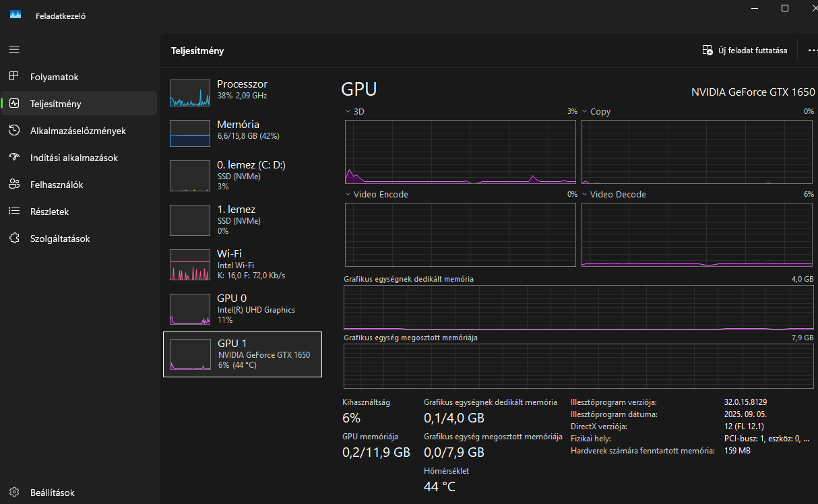Image resolution: width=818 pixels, height=504 pixels.
Task: Expand the Video Encode graph selector
Action: [x=348, y=195]
